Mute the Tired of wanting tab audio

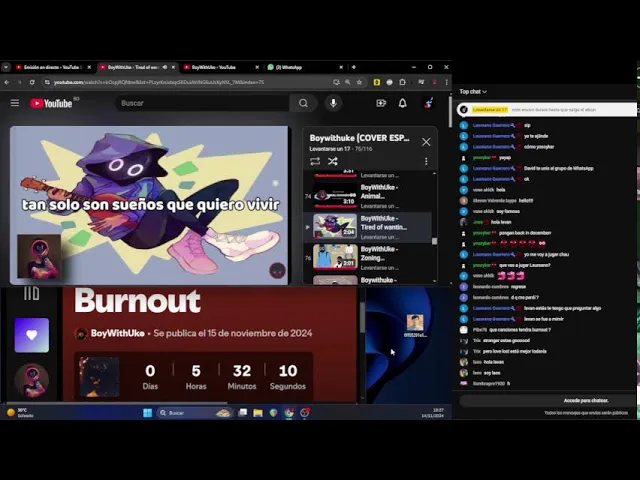pos(165,67)
